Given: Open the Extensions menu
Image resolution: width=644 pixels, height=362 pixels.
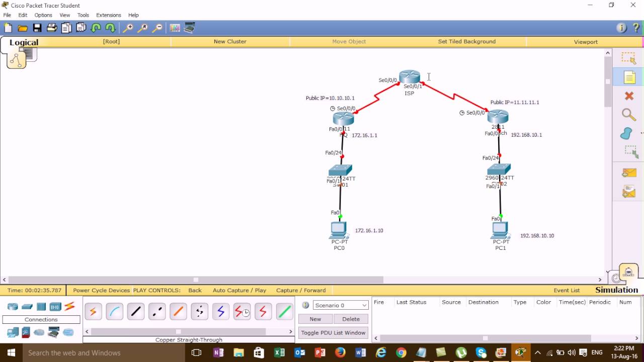Looking at the screenshot, I should [x=109, y=15].
